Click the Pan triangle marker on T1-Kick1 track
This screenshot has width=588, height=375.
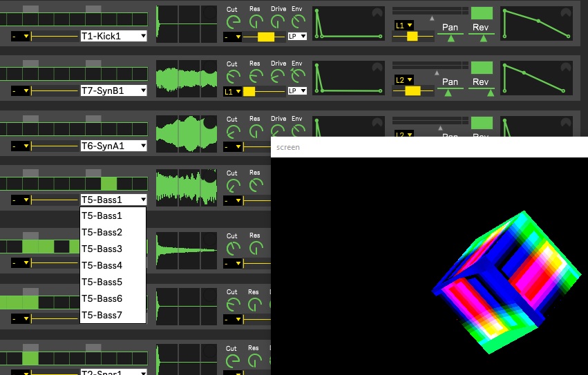pos(451,38)
